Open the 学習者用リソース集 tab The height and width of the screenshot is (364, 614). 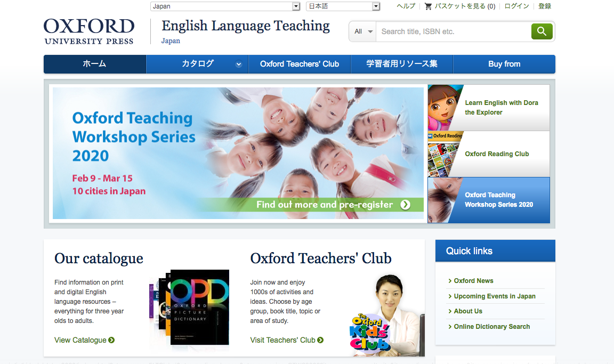[x=402, y=64]
